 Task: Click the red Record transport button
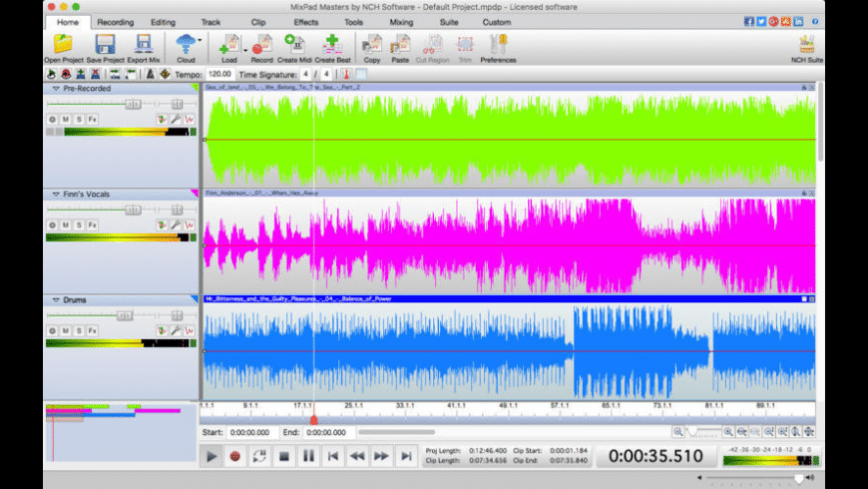(235, 456)
